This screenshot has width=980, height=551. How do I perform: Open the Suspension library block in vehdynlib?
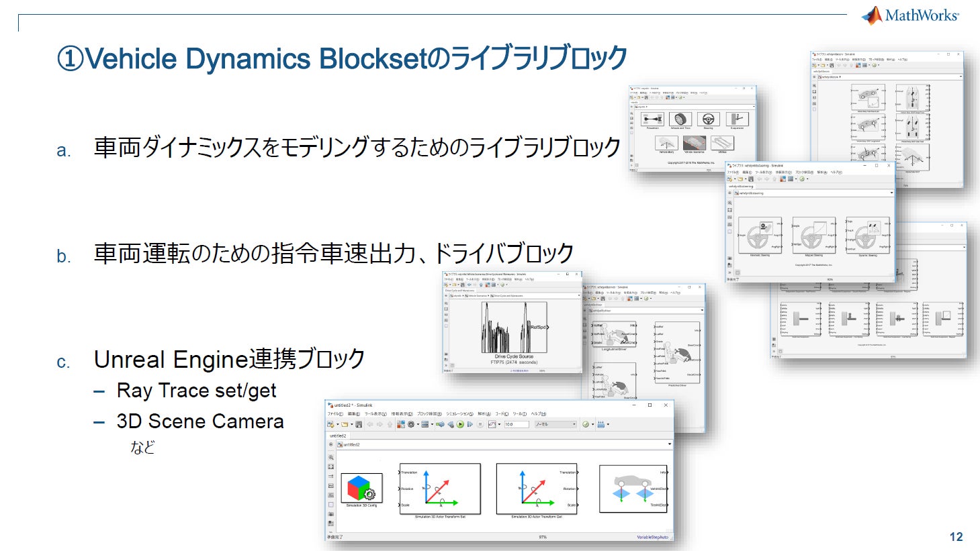point(738,119)
